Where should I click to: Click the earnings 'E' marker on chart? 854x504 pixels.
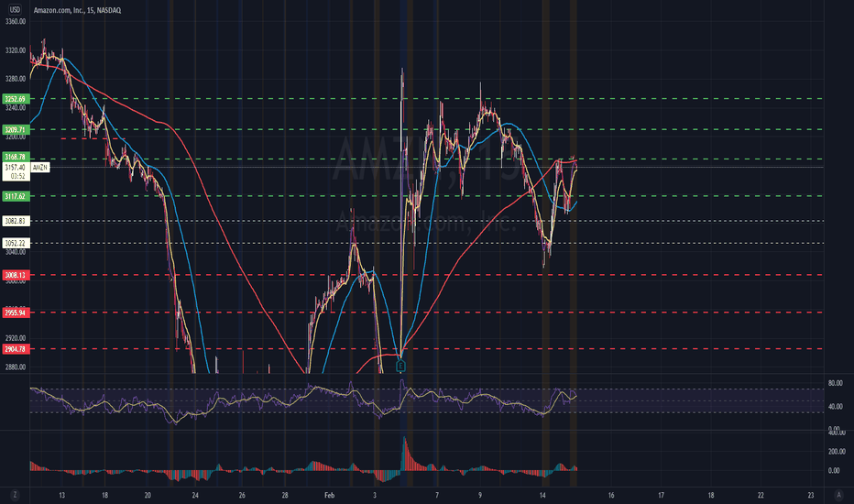(x=400, y=367)
